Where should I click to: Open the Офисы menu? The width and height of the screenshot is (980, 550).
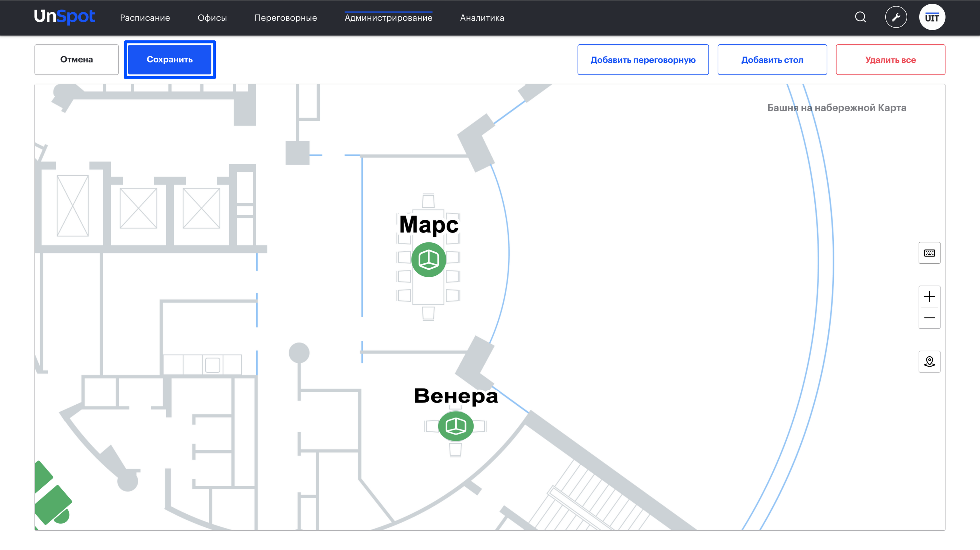(x=212, y=18)
